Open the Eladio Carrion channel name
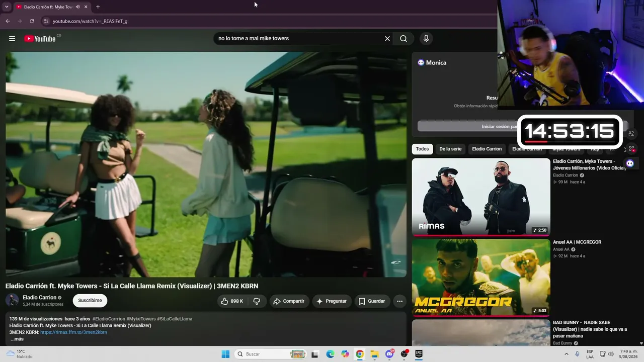This screenshot has height=362, width=644. (39, 298)
